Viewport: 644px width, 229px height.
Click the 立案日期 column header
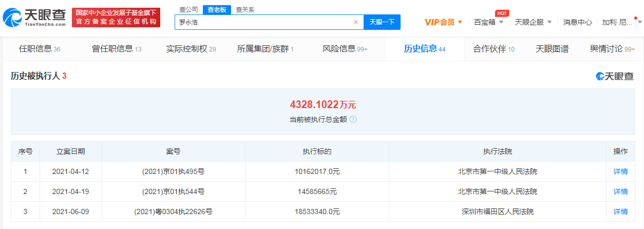[70, 151]
